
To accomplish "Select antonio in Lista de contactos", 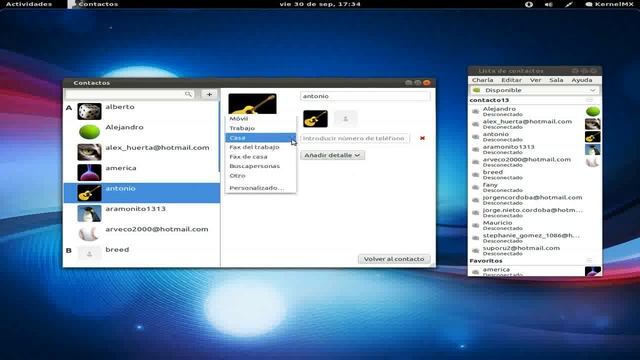I will click(535, 136).
